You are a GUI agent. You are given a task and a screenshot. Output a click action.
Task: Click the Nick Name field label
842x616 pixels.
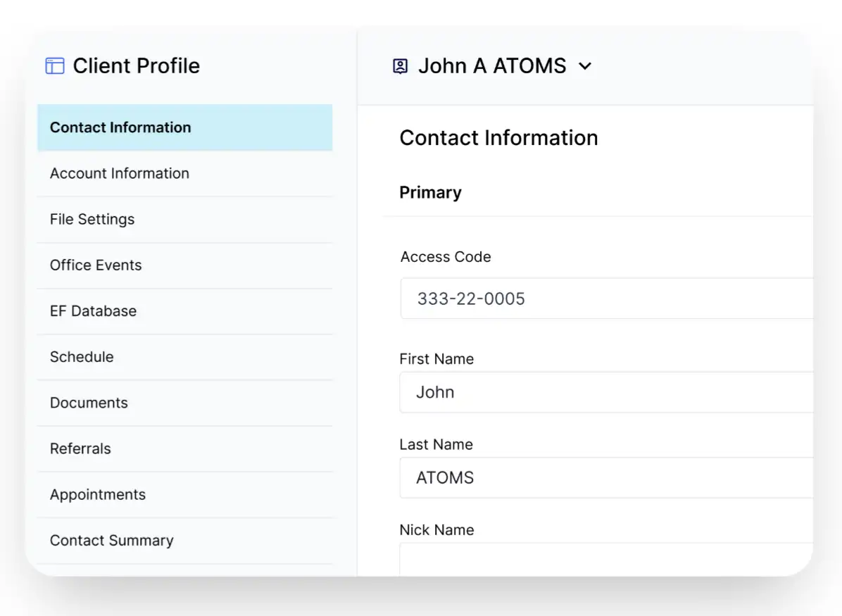[x=436, y=530]
